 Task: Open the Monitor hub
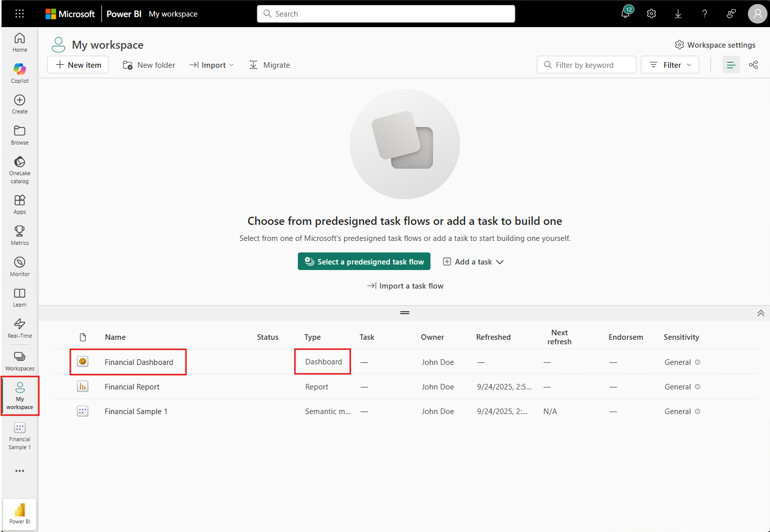tap(20, 265)
